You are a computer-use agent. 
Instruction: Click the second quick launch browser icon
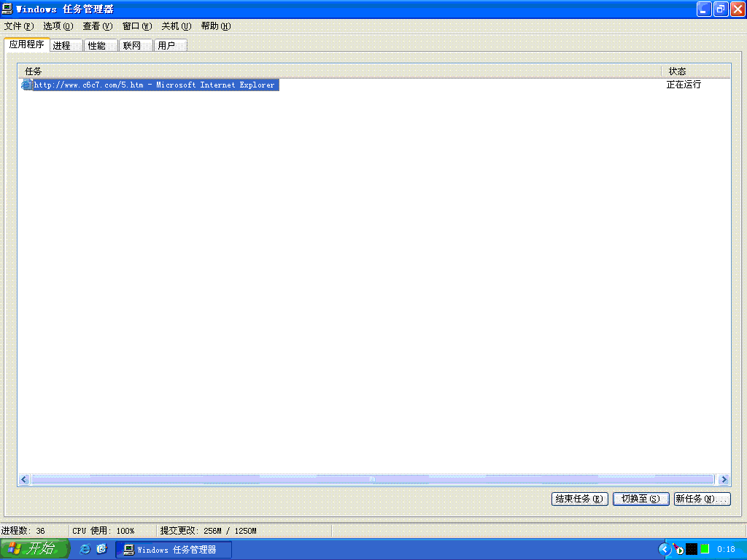click(x=101, y=549)
